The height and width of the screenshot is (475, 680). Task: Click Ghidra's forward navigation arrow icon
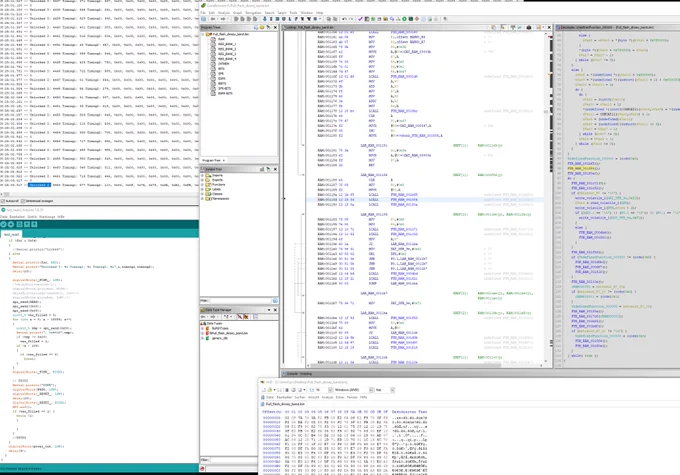[x=223, y=19]
